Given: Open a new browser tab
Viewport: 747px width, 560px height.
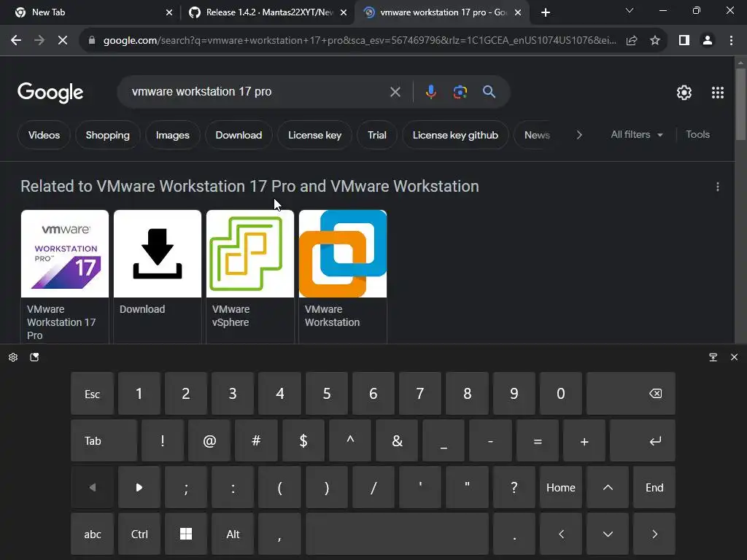Looking at the screenshot, I should (x=546, y=13).
